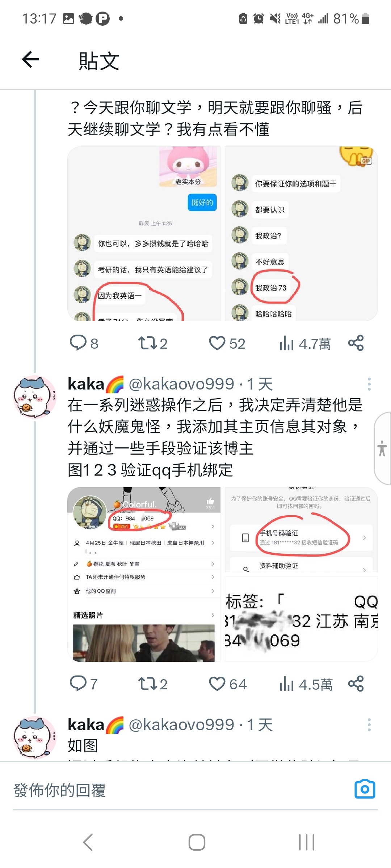The height and width of the screenshot is (868, 391).
Task: Tap Android recent apps navigation button
Action: (x=307, y=842)
